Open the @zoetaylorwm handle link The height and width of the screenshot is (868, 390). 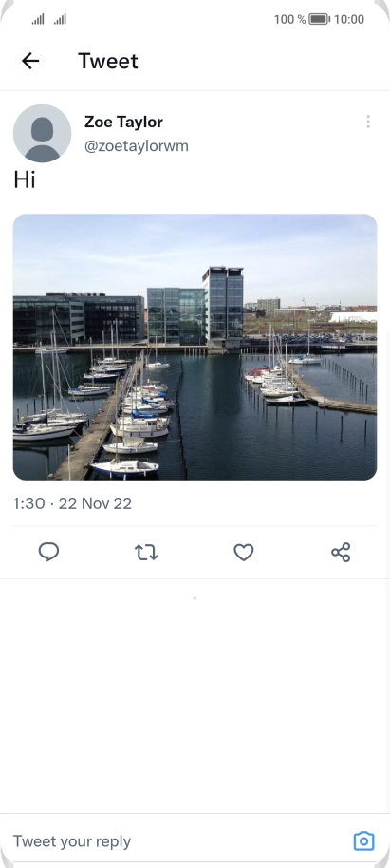136,146
